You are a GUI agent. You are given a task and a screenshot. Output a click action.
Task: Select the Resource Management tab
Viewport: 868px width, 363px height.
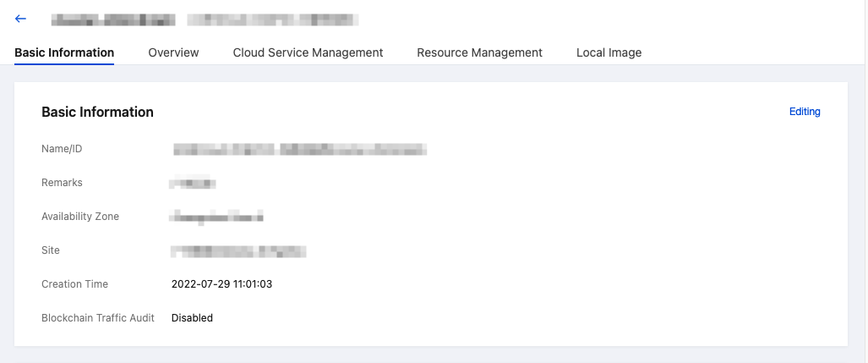coord(479,52)
